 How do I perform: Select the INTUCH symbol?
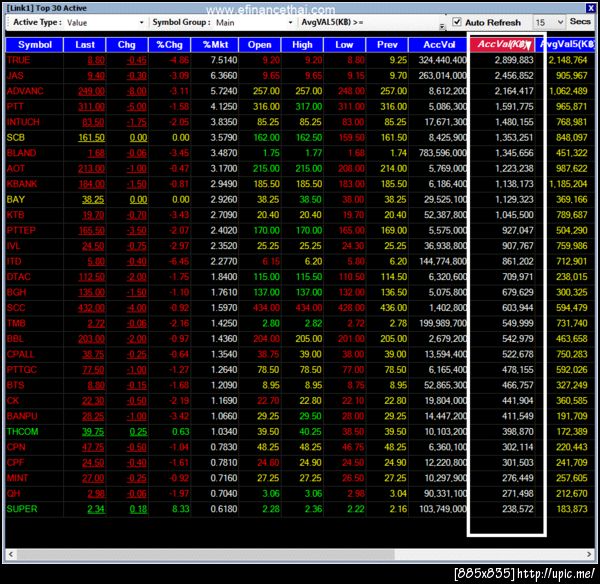click(23, 122)
